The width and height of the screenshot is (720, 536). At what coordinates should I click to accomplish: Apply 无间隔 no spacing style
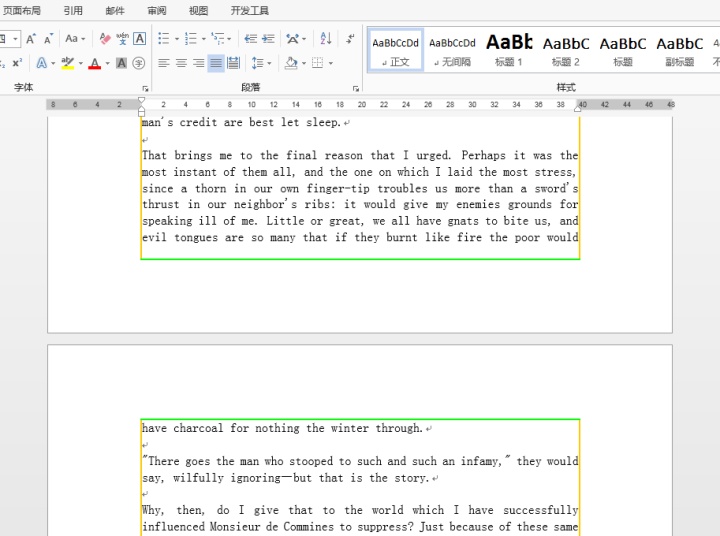click(x=452, y=51)
